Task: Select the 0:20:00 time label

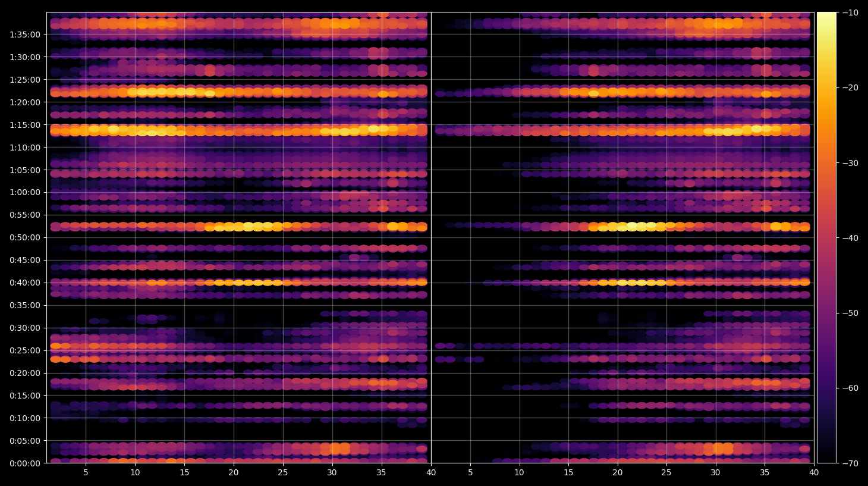Action: [x=25, y=373]
